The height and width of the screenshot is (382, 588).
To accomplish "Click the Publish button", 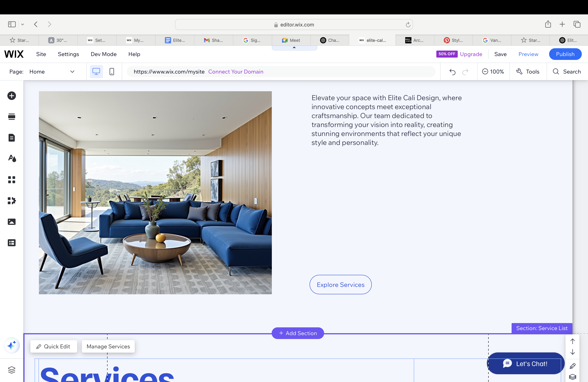I will click(565, 54).
